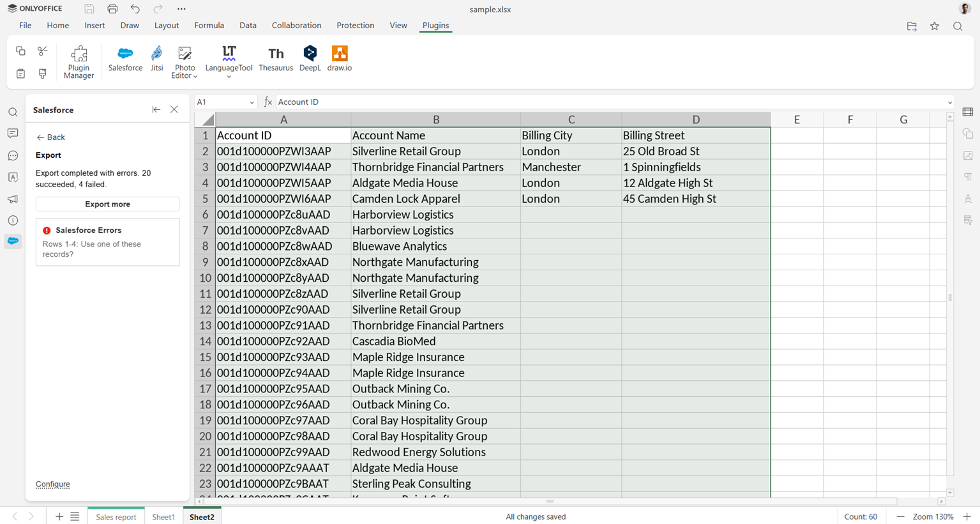The image size is (980, 524).
Task: Click the Cut scissors icon
Action: (43, 51)
